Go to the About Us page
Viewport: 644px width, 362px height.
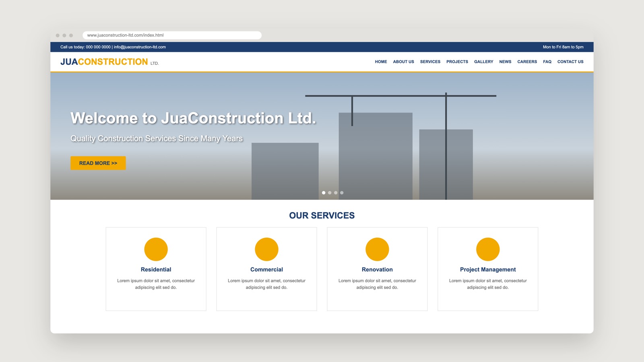tap(403, 62)
